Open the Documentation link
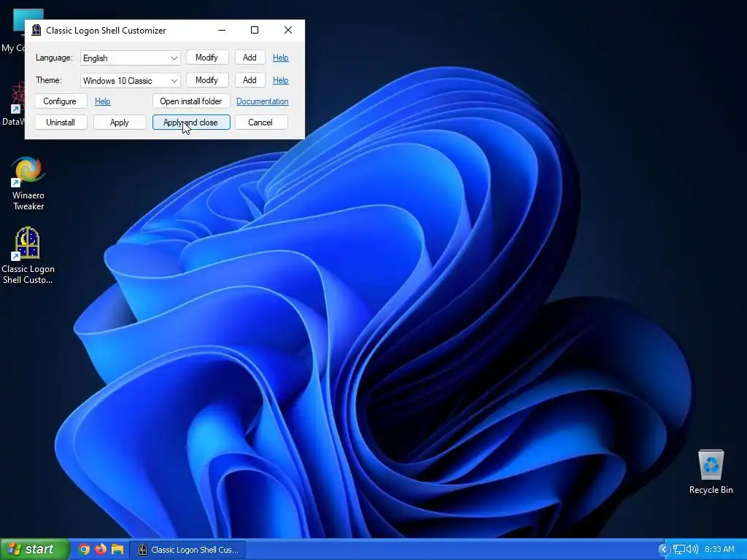The height and width of the screenshot is (560, 747). [x=263, y=101]
